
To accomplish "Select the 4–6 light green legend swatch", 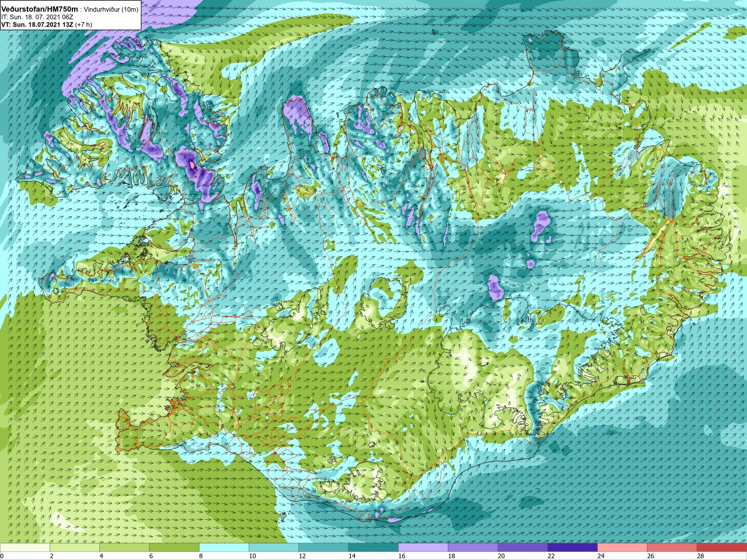I will (124, 548).
